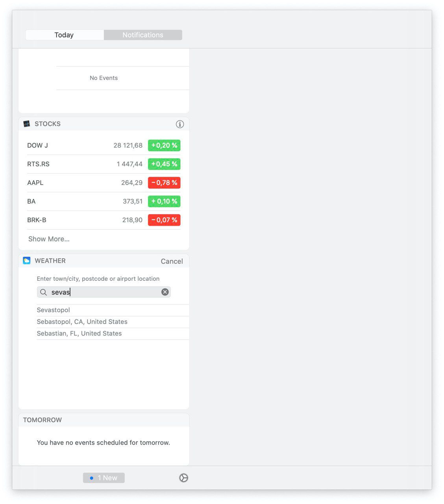Open Notification Center settings gear

click(x=183, y=478)
